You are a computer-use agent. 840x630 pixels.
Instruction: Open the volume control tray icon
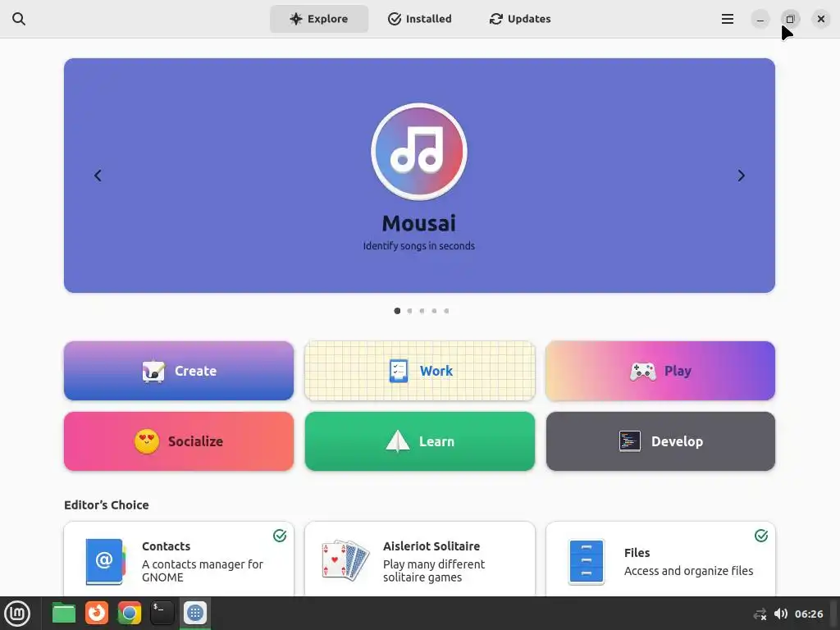pyautogui.click(x=781, y=614)
